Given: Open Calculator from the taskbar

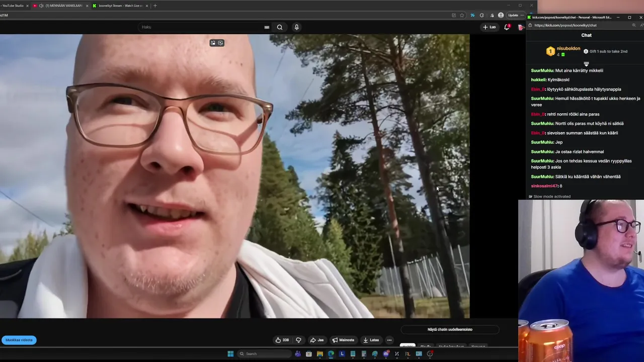Looking at the screenshot, I should [364, 353].
